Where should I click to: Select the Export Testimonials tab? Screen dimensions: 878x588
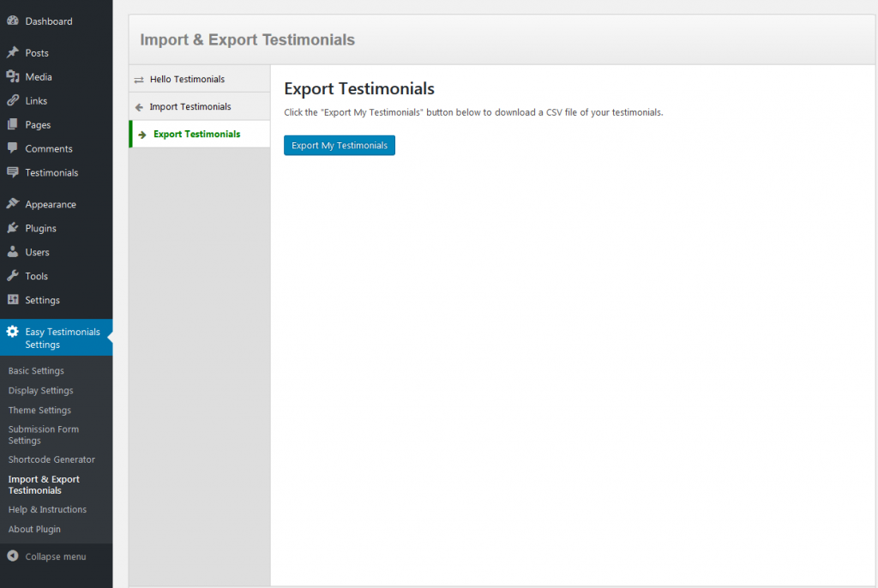pyautogui.click(x=196, y=135)
